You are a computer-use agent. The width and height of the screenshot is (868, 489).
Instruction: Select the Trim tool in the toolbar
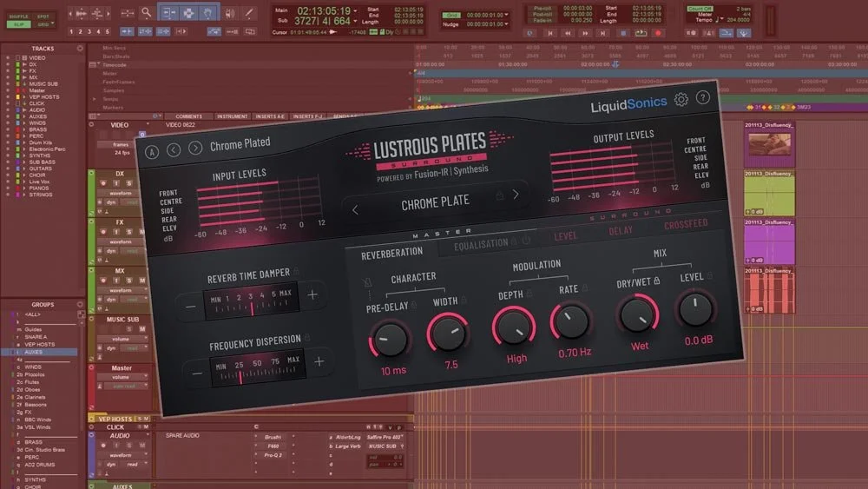[168, 12]
